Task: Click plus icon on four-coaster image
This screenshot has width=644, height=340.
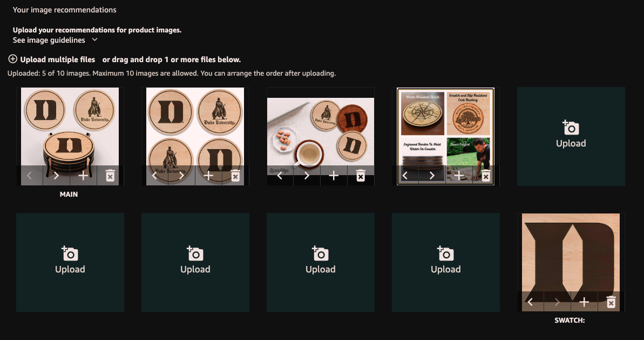Action: 209,176
